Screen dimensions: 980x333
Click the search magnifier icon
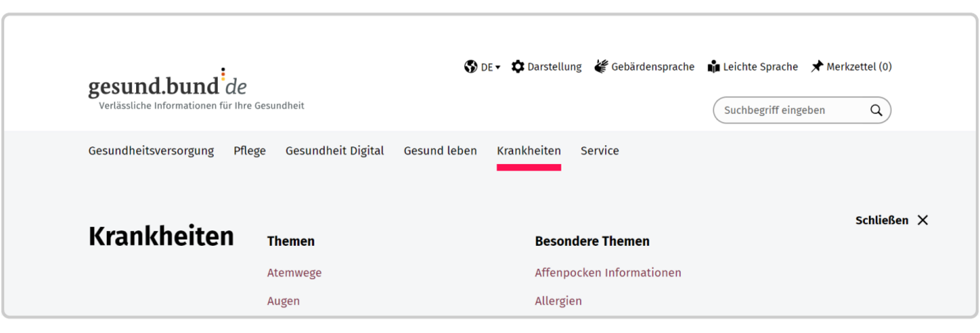click(x=876, y=110)
